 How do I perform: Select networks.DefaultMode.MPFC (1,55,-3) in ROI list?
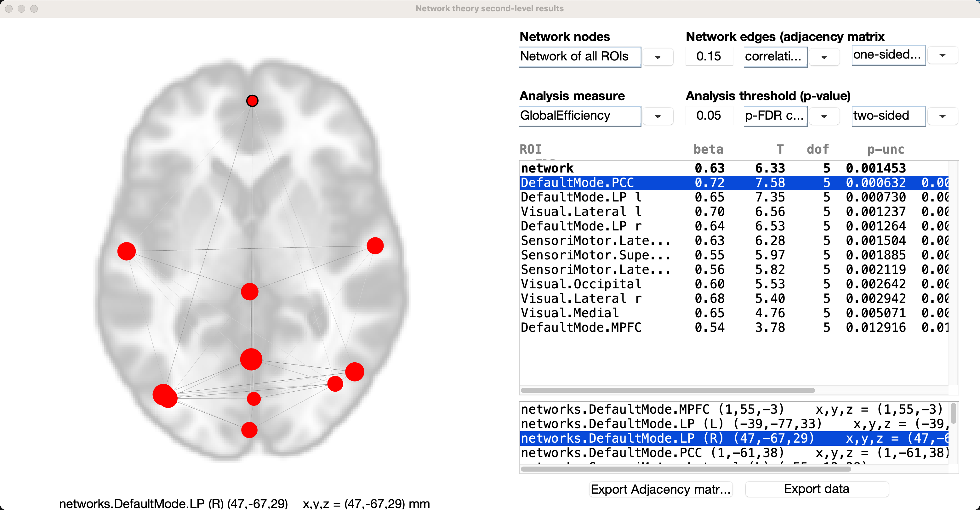pos(734,409)
